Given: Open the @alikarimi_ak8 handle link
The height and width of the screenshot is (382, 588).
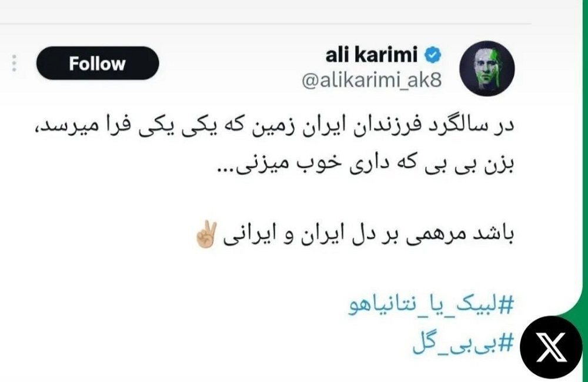Looking at the screenshot, I should [x=372, y=80].
